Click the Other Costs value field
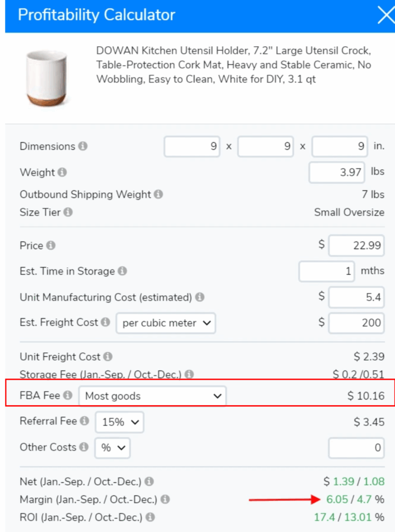Screen dimensions: 395x532 click(x=356, y=447)
